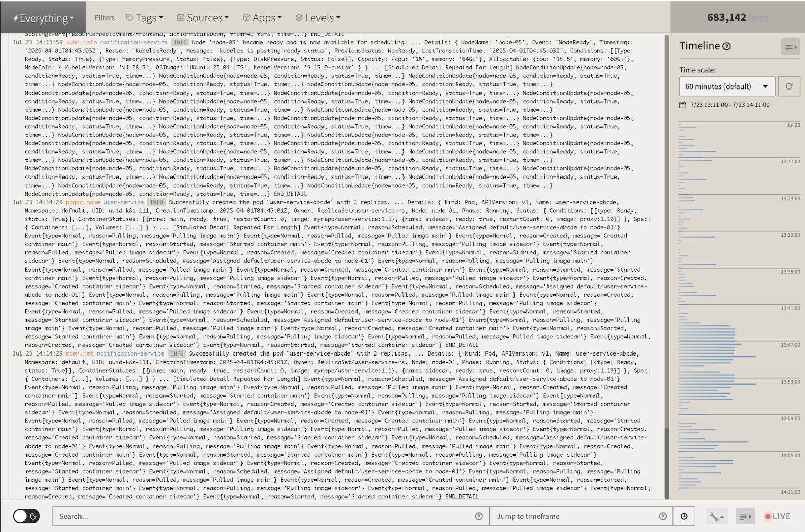Click the INFO badge on moen.net line
This screenshot has width=805, height=532.
(x=177, y=353)
